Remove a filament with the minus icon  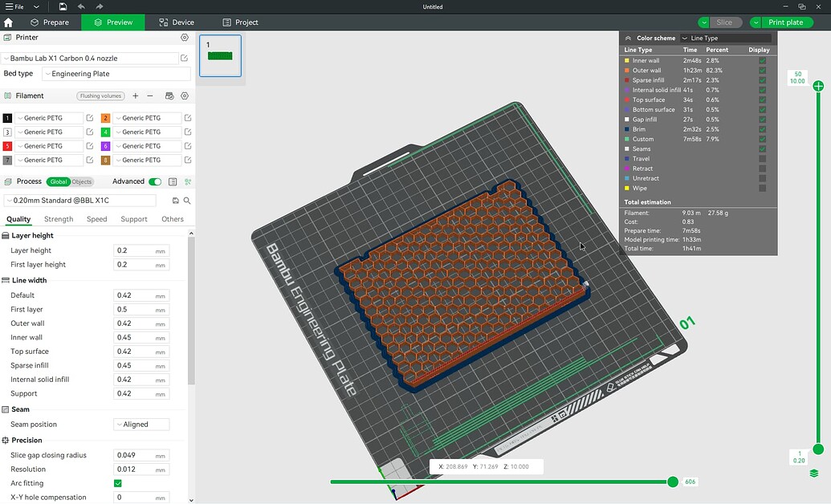click(x=150, y=96)
